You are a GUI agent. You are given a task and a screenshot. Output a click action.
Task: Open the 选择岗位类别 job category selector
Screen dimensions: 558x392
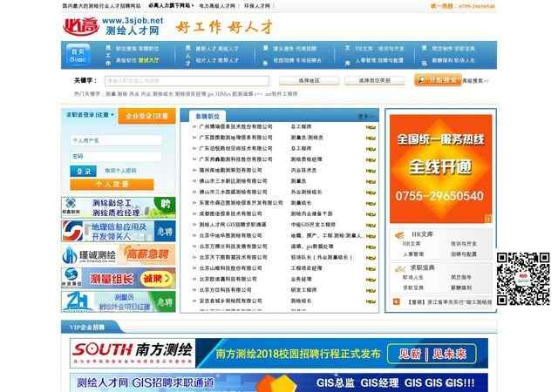pyautogui.click(x=374, y=81)
